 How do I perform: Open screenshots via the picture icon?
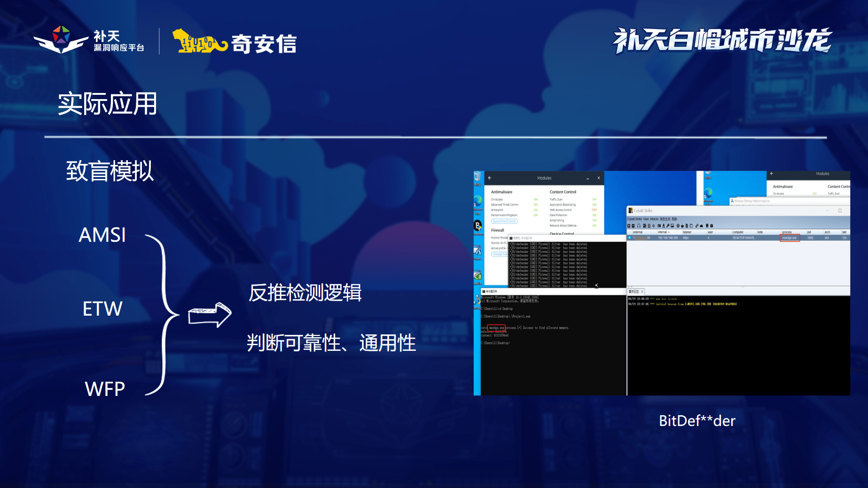click(x=673, y=226)
